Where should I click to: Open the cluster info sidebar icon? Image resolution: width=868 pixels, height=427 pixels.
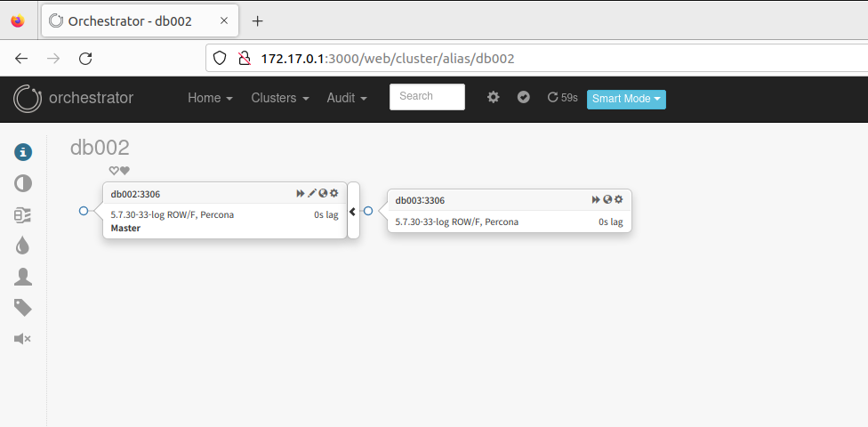(23, 152)
